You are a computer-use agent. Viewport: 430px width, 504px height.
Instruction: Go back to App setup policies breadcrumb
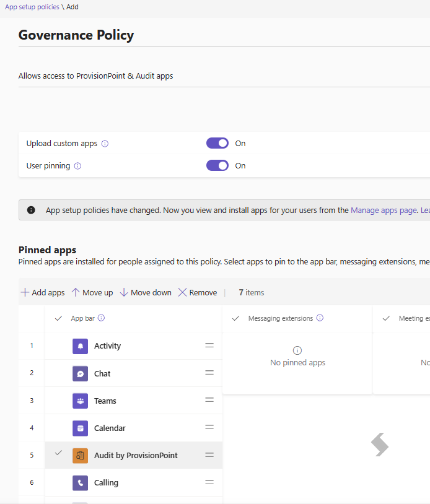point(32,7)
